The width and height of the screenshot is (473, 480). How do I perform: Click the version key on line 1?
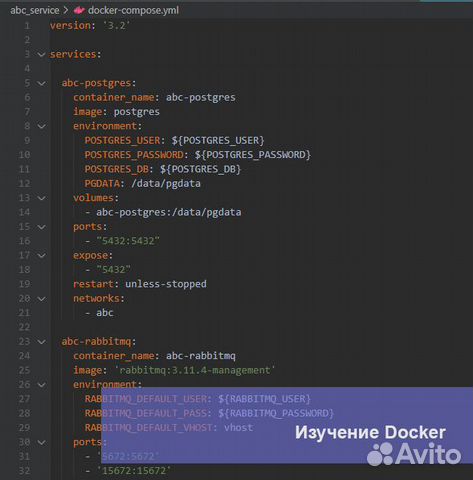pyautogui.click(x=70, y=26)
